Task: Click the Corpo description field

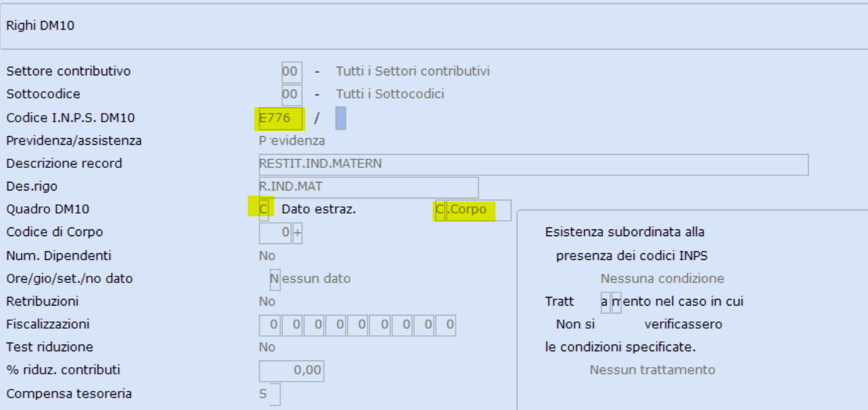Action: pos(478,210)
